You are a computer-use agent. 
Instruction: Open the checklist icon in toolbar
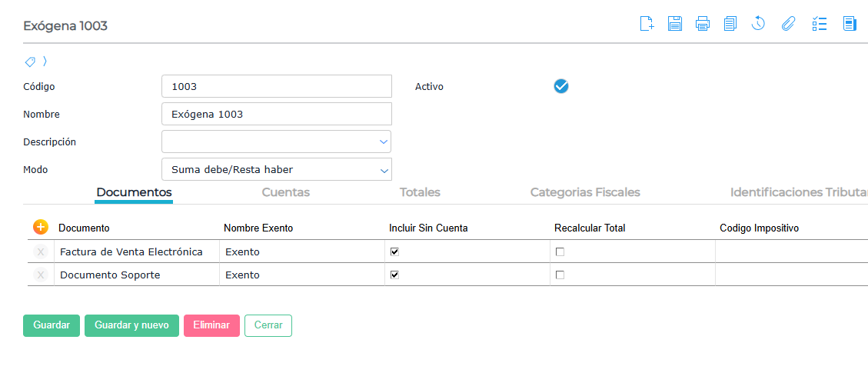click(820, 24)
